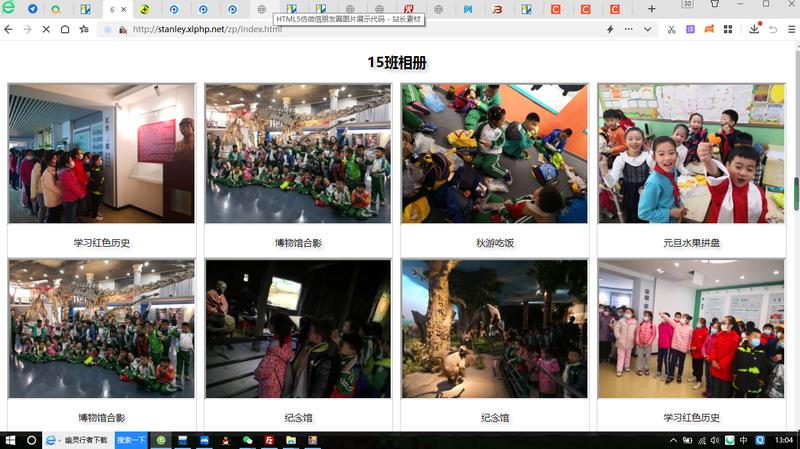Click the 搜索一下 button on taskbar
Viewport: 800px width, 449px height.
point(131,440)
